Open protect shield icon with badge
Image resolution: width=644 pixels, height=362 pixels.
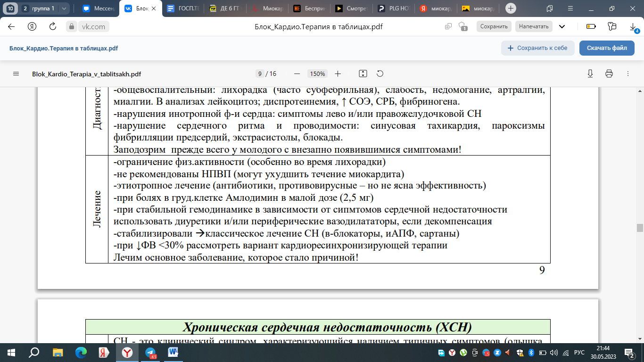[463, 27]
